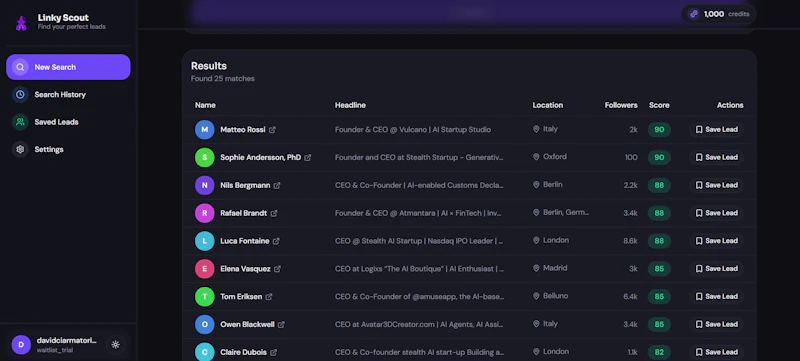Click the Results heading
The image size is (800, 361).
[x=209, y=66]
